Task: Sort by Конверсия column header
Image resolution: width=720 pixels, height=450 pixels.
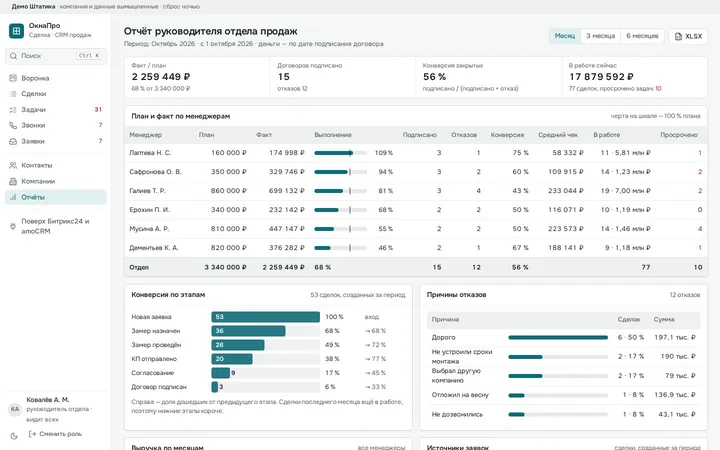Action: (507, 135)
